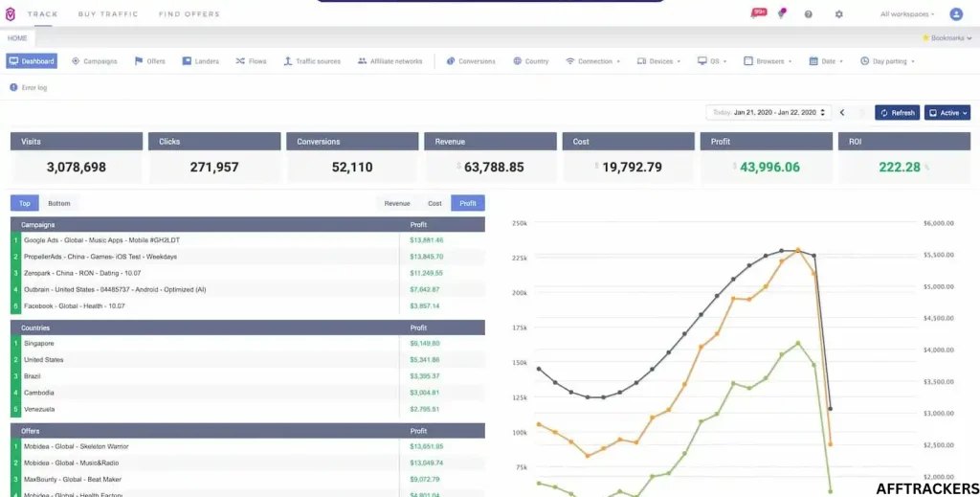The height and width of the screenshot is (497, 980).
Task: Click the Google Ads Music Apps campaign row
Action: [248, 240]
